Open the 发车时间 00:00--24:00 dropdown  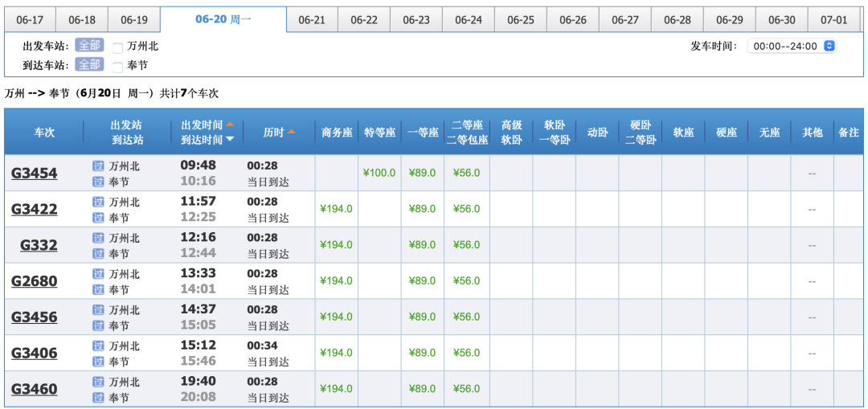(792, 47)
